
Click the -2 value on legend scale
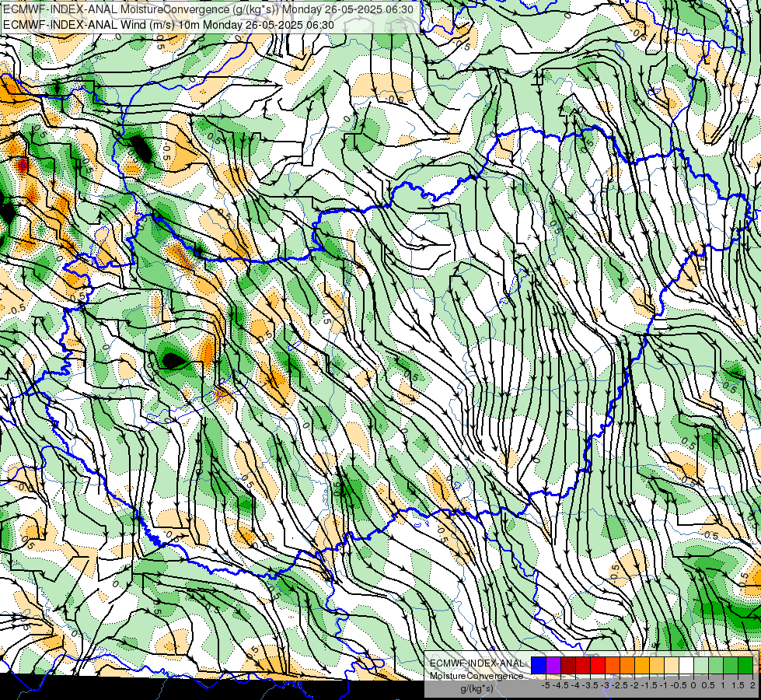(634, 685)
